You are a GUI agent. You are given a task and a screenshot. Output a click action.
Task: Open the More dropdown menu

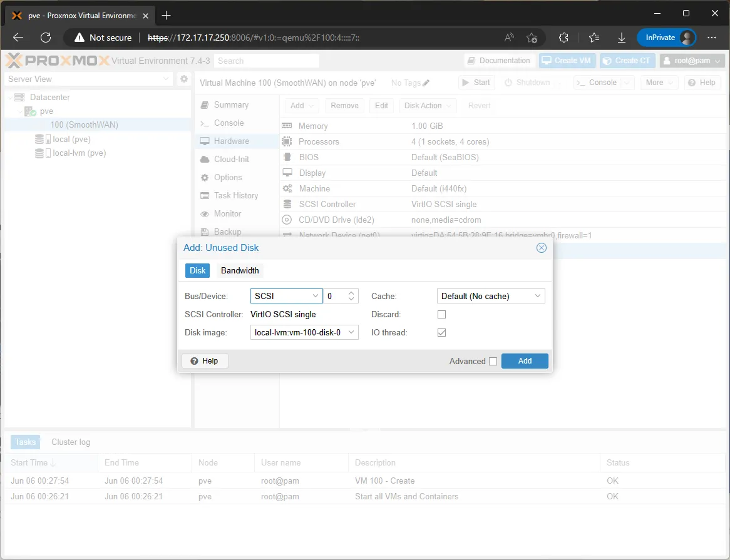659,83
